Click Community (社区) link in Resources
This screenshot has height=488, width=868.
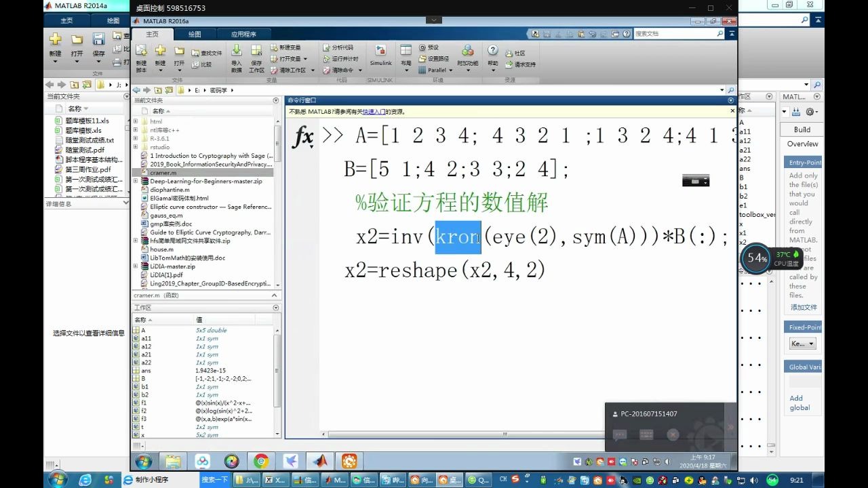(515, 53)
